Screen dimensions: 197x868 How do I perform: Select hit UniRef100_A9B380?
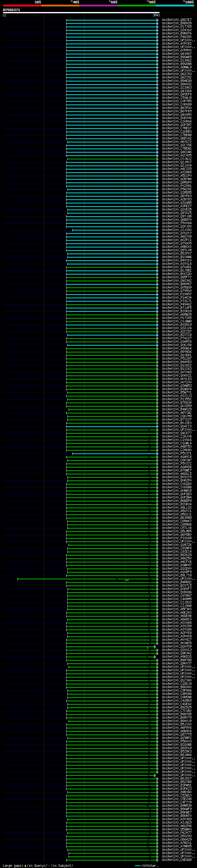pos(177,792)
